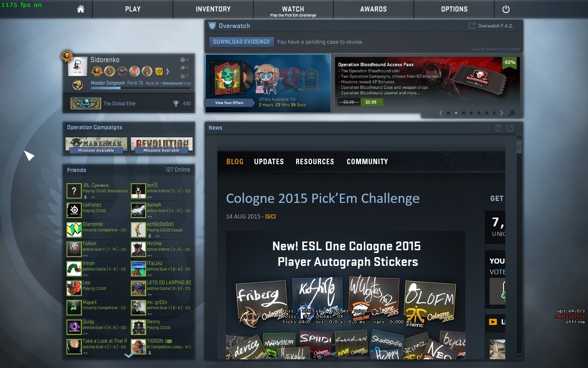Click Diamonte's friend avatar
Screen dimensions: 588x368
(x=74, y=230)
